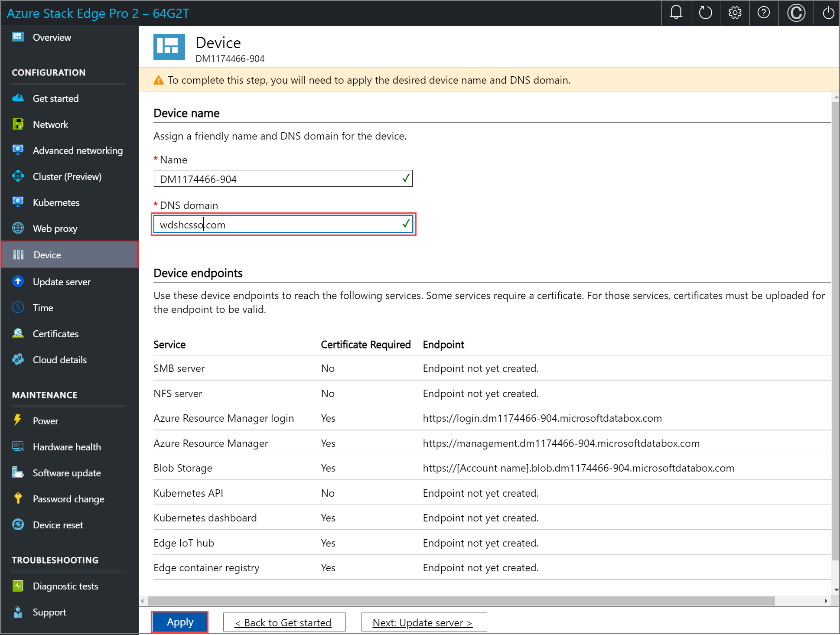This screenshot has width=840, height=635.
Task: Click the settings gear icon
Action: click(734, 12)
